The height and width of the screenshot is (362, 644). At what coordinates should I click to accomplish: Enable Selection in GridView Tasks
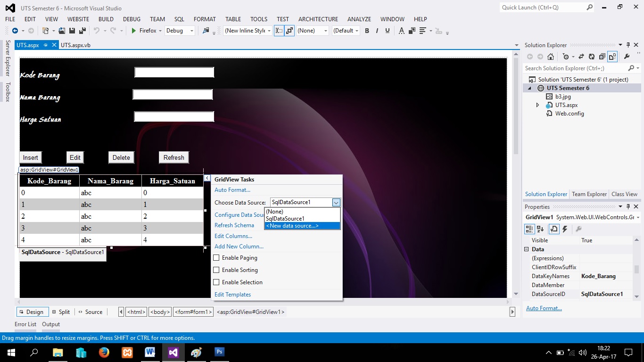click(216, 282)
